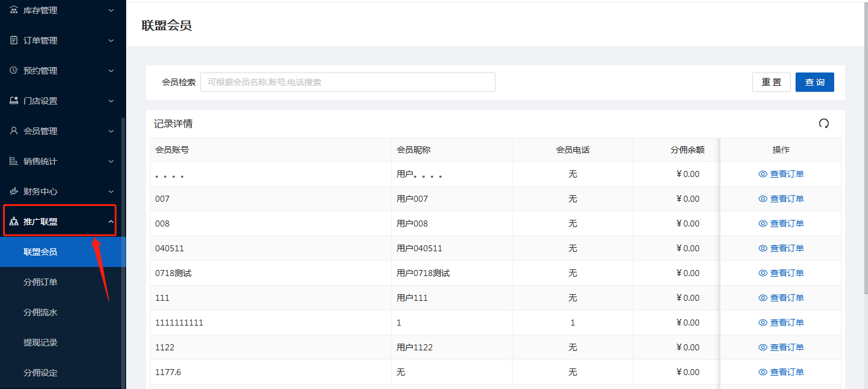Screen dimensions: 868x389
Task: Click the 库存管理 sidebar icon
Action: [14, 10]
